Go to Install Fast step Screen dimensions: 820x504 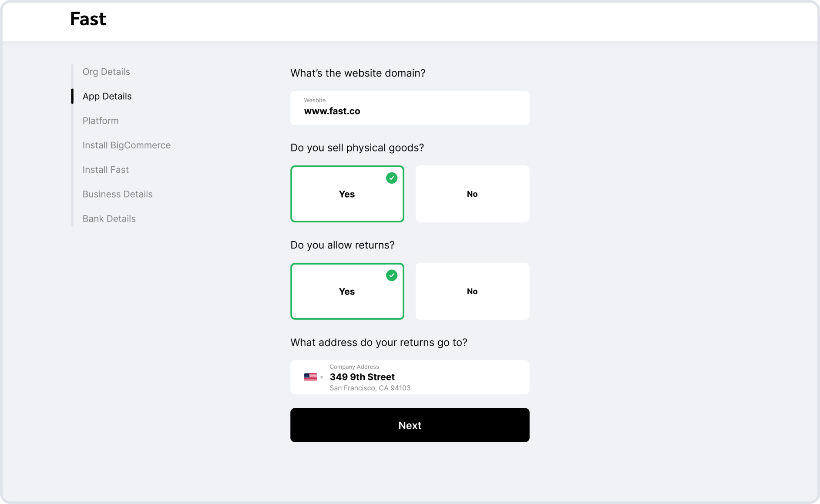(x=106, y=170)
